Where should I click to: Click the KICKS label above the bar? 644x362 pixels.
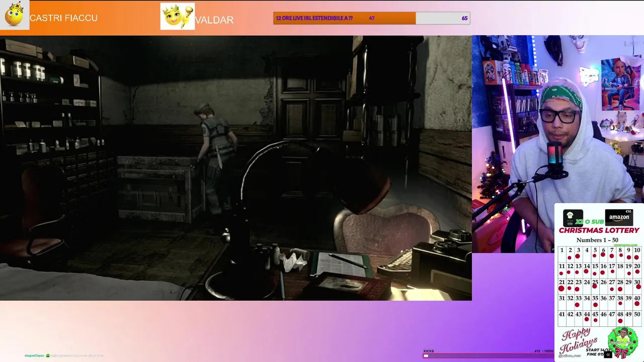coord(429,351)
